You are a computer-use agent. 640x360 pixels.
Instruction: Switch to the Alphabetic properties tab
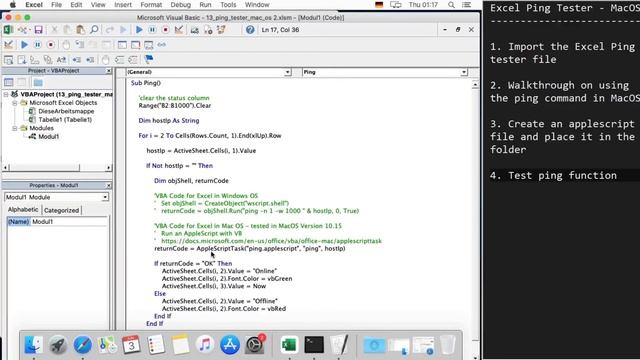click(23, 209)
